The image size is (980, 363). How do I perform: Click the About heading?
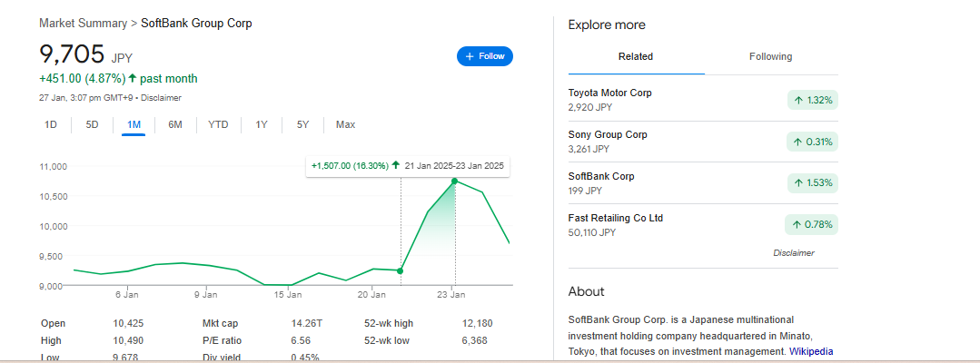click(586, 291)
